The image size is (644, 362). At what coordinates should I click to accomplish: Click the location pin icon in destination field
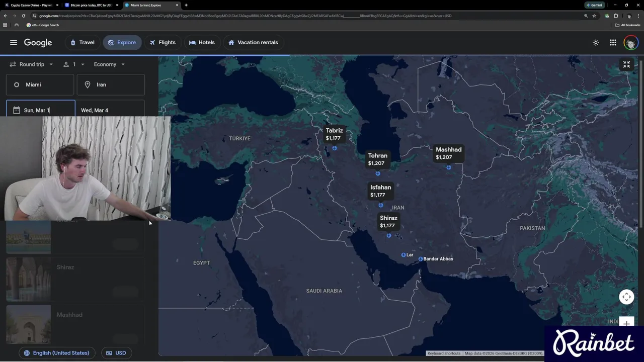point(88,84)
